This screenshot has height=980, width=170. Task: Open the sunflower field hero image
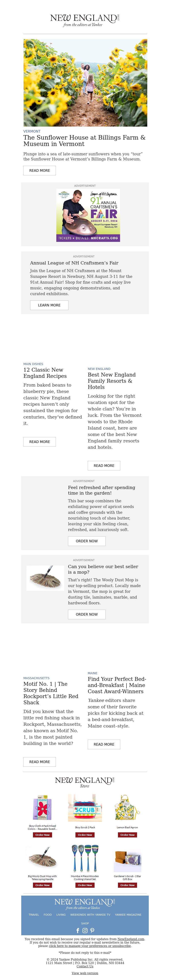tap(85, 82)
